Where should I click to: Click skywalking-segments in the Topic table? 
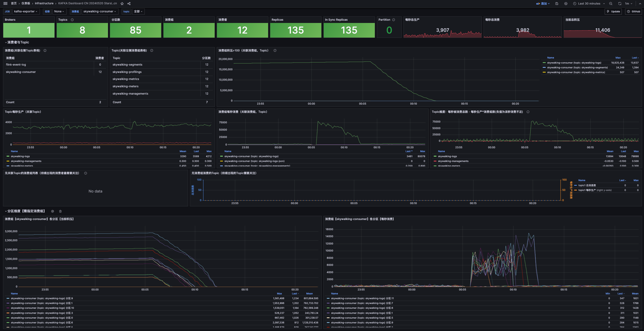(x=127, y=65)
